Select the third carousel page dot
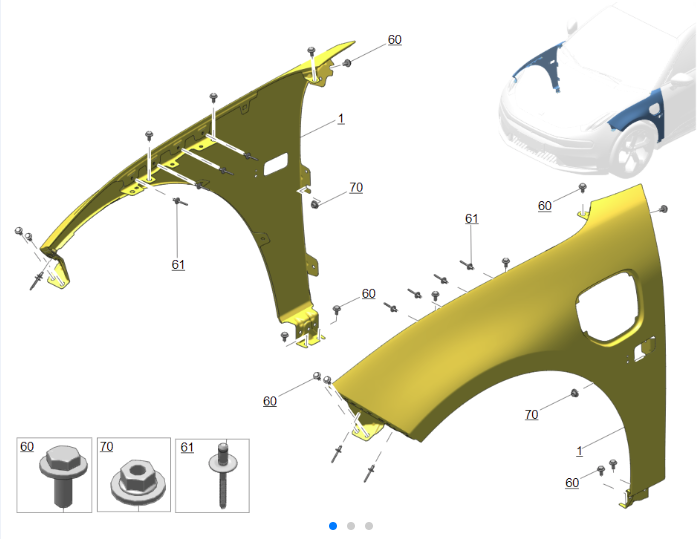 369,526
